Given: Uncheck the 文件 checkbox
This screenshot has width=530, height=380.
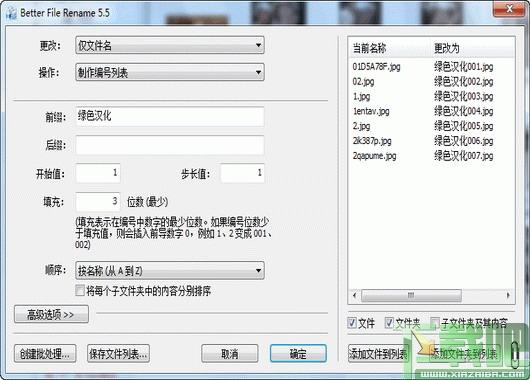Looking at the screenshot, I should pos(352,323).
